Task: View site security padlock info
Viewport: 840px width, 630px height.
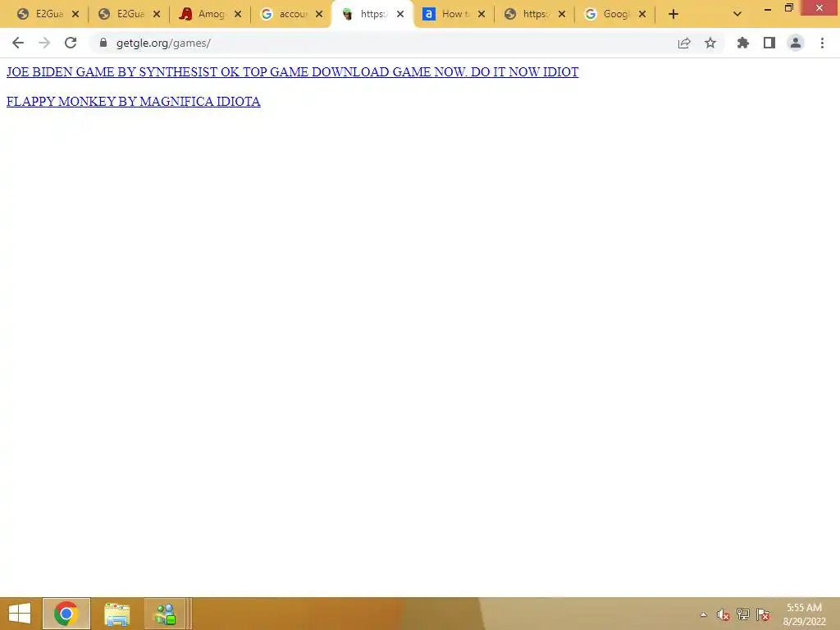Action: [x=103, y=43]
